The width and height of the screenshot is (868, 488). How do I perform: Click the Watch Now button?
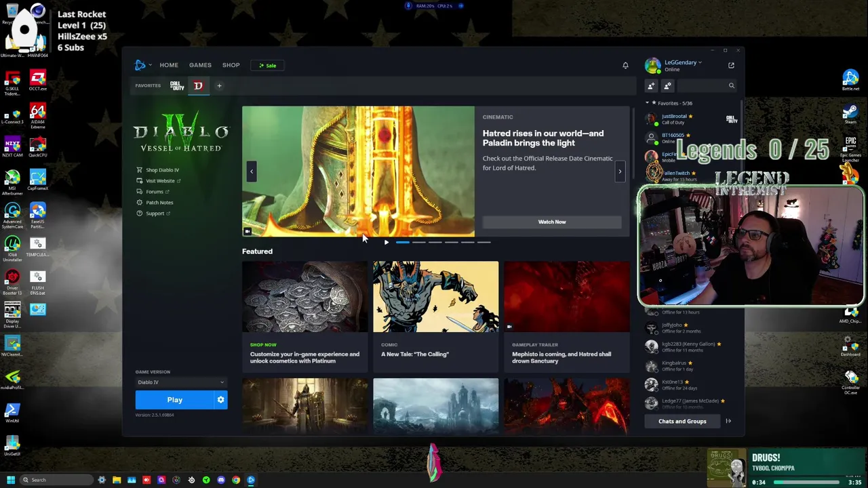point(552,222)
